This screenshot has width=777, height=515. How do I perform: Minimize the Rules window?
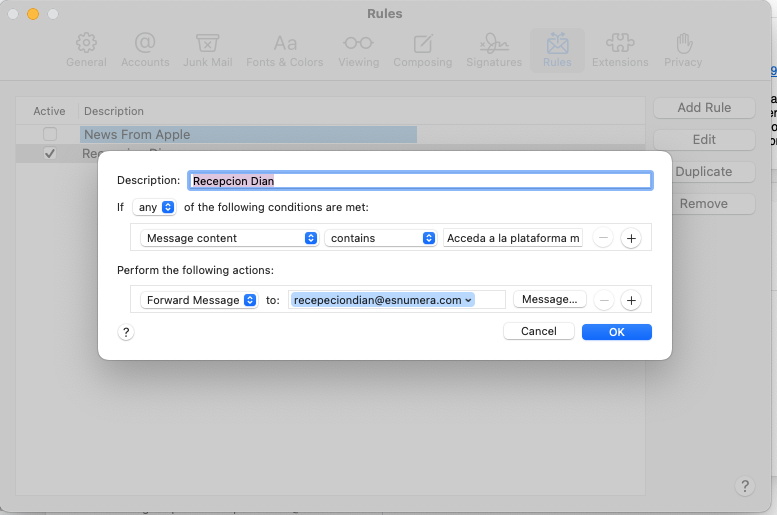tap(33, 14)
